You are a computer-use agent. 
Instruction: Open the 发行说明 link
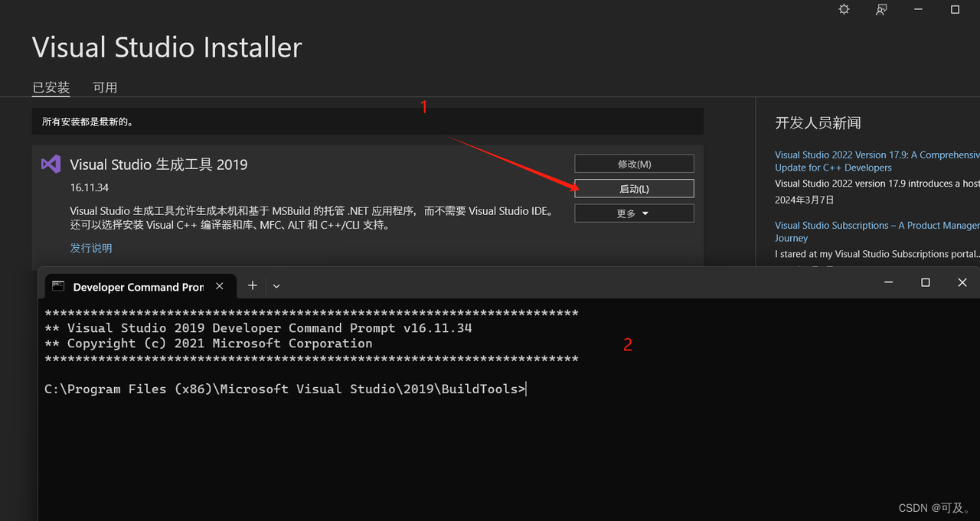click(x=91, y=248)
